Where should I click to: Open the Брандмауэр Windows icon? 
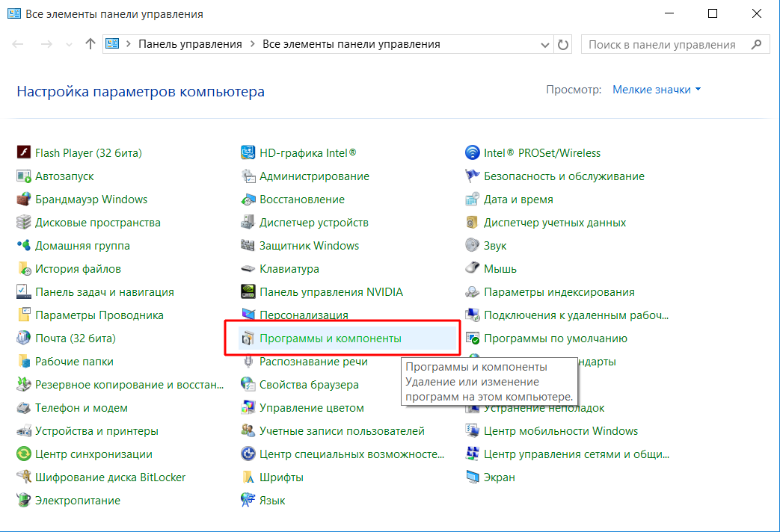[x=23, y=199]
